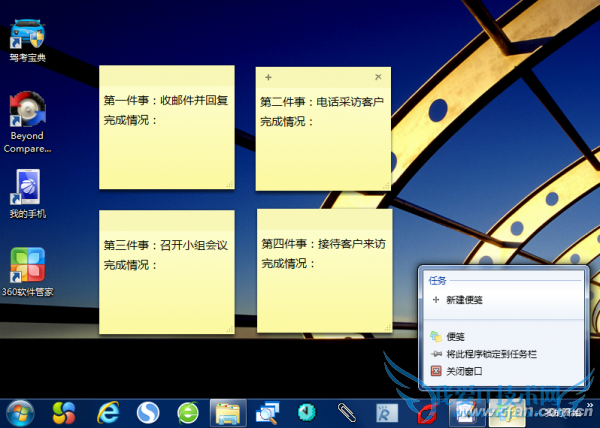The image size is (600, 428).
Task: Click the text 第三件事：召开小组会议
Action: (166, 245)
